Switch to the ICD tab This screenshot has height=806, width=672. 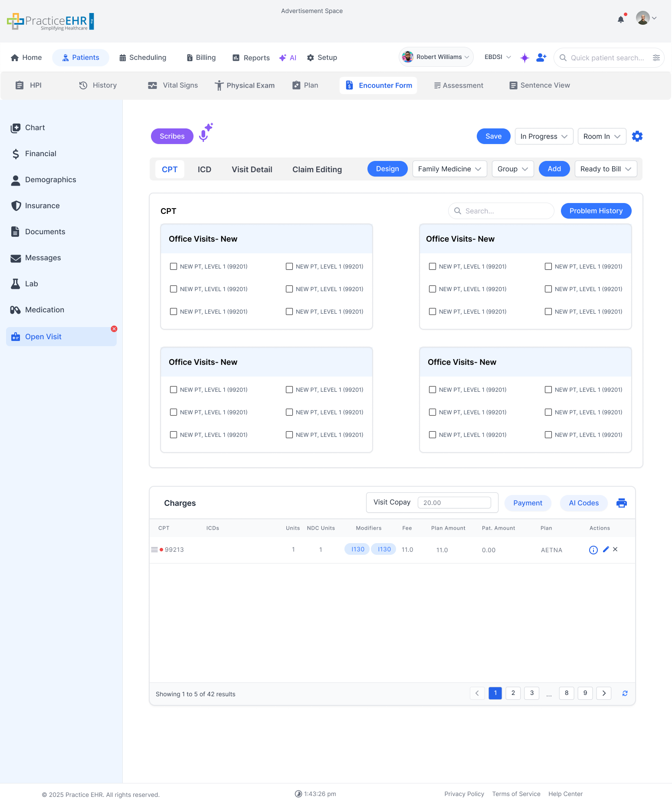(204, 169)
